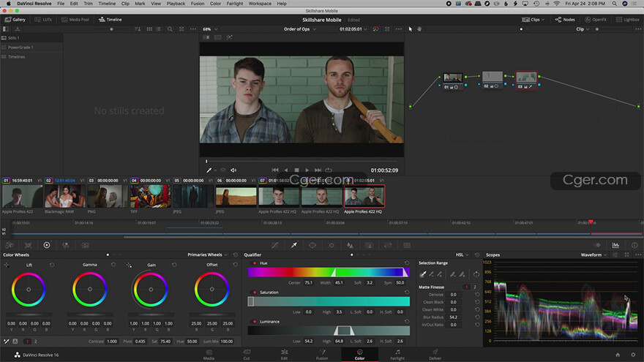Image resolution: width=644 pixels, height=362 pixels.
Task: Toggle the Gallery panel
Action: tap(15, 19)
